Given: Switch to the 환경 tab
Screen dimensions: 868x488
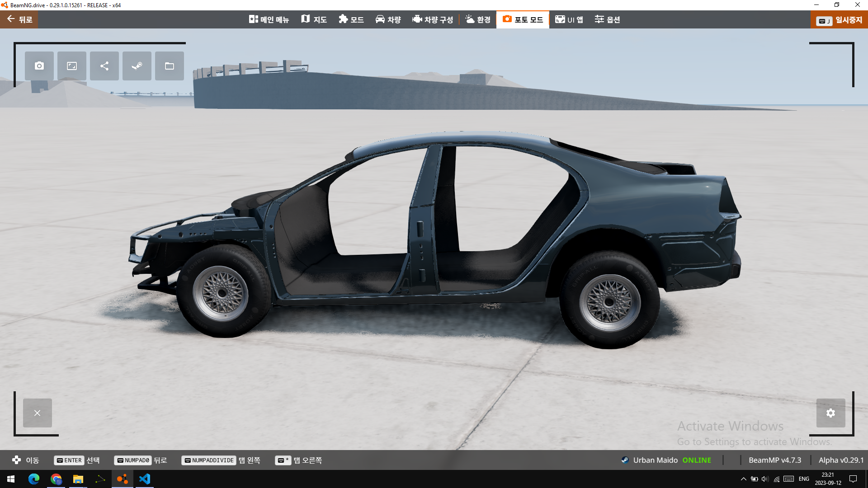Looking at the screenshot, I should point(478,19).
